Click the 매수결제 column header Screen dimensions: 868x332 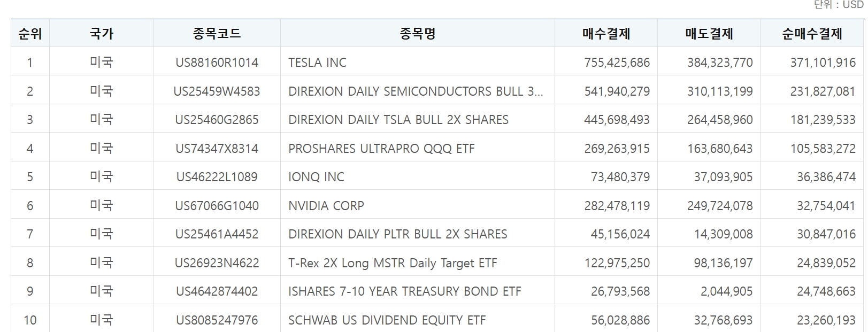[x=606, y=34]
